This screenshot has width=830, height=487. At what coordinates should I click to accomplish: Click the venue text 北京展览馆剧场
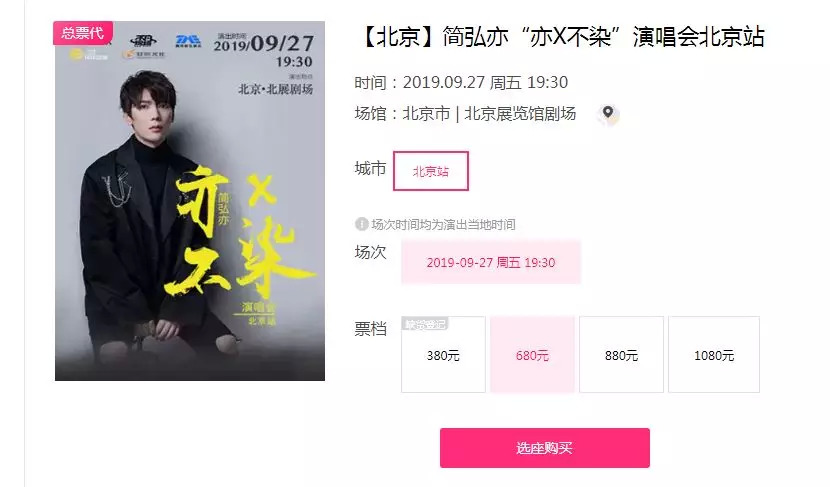[x=520, y=114]
